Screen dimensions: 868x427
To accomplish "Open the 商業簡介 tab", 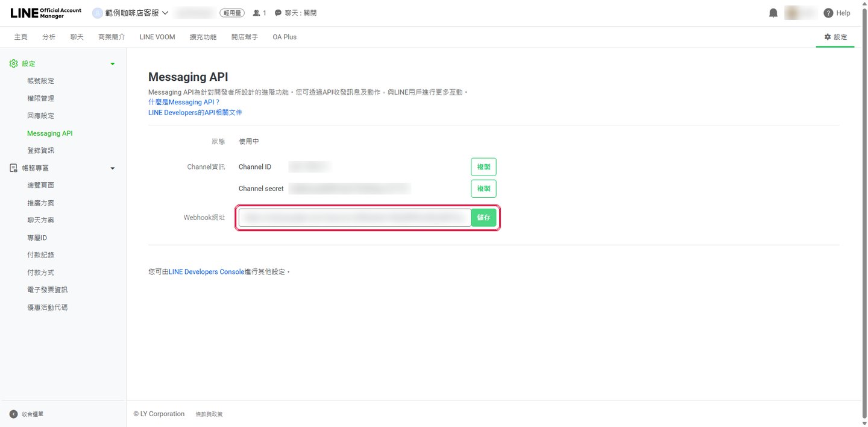I will [112, 37].
